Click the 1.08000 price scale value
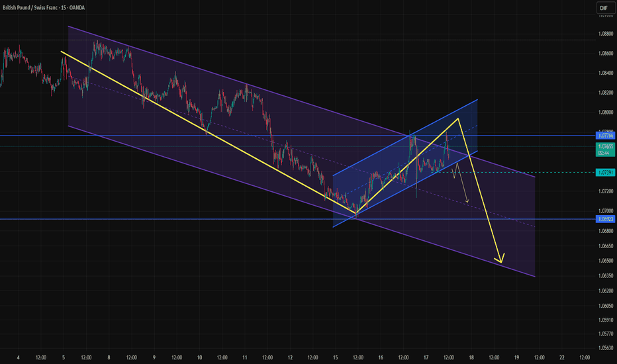 coord(606,113)
